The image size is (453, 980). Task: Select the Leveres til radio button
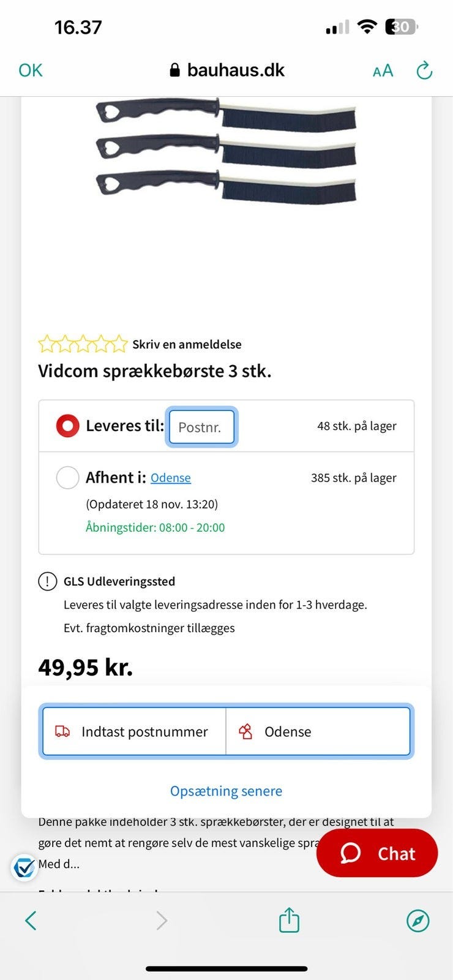(67, 426)
